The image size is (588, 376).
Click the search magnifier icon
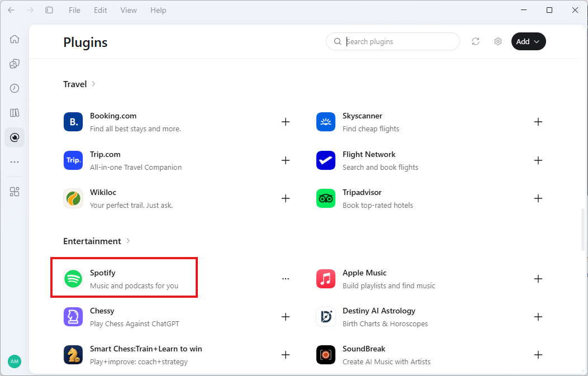(338, 41)
